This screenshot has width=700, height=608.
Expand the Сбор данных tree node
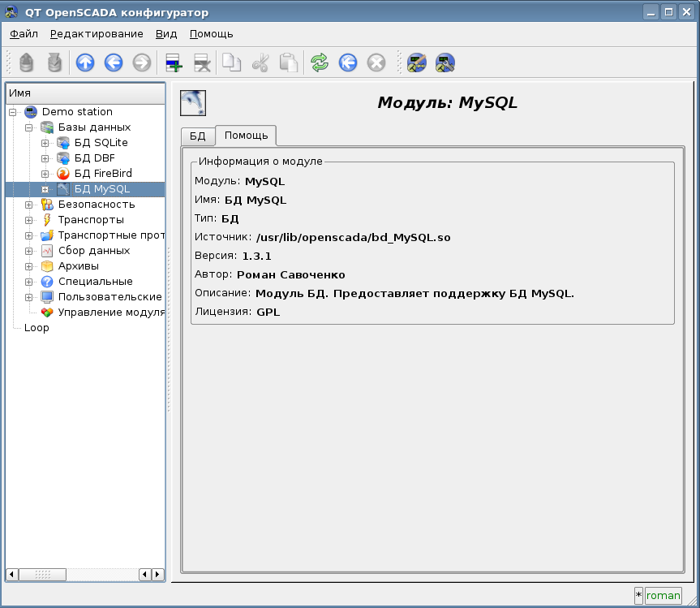point(28,251)
